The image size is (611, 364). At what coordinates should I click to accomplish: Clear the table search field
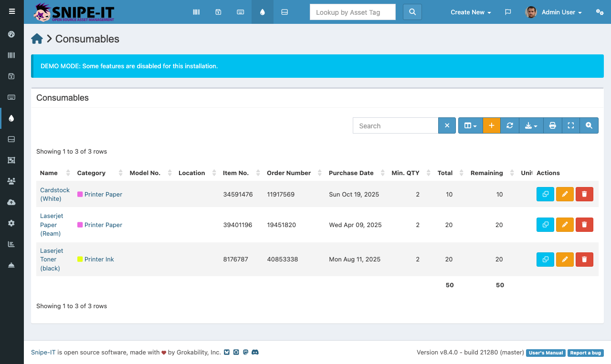coord(447,125)
